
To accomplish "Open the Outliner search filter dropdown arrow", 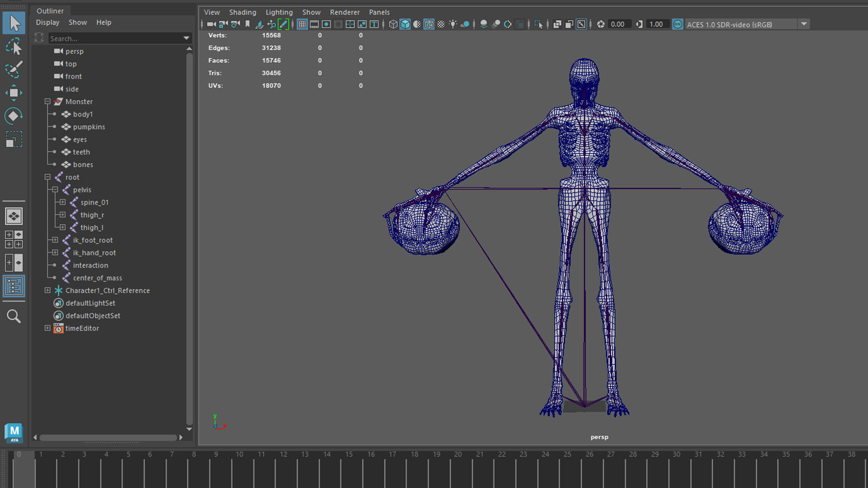I will coord(186,38).
